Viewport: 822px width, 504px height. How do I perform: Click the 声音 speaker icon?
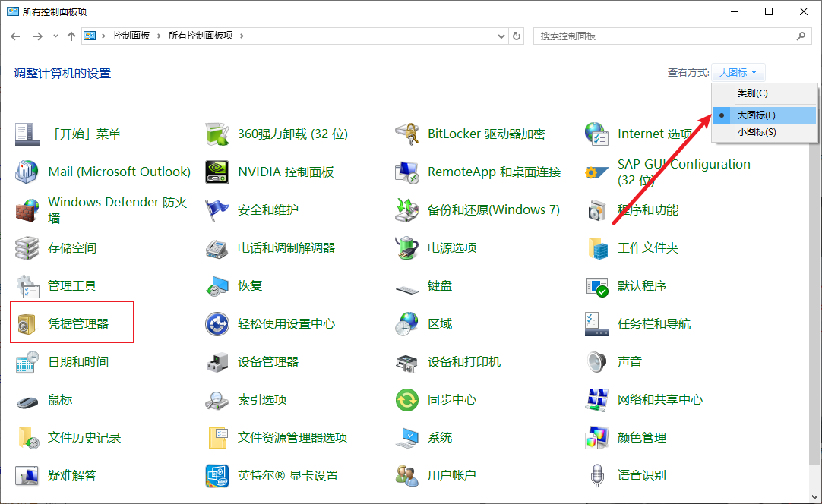click(x=597, y=362)
